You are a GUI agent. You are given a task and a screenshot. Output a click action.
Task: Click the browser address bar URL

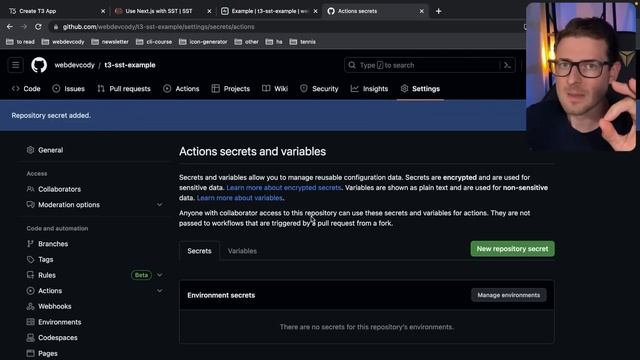(158, 27)
